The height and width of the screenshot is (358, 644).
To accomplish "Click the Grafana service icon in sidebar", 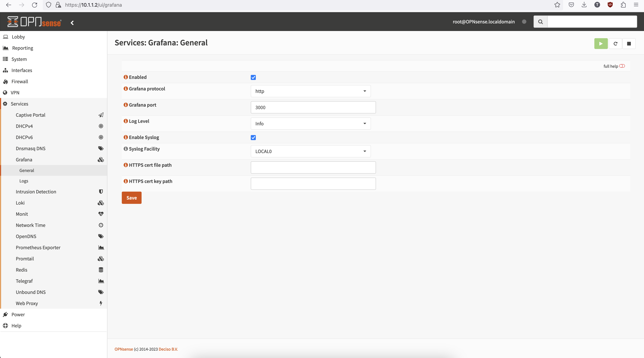I will [x=100, y=160].
